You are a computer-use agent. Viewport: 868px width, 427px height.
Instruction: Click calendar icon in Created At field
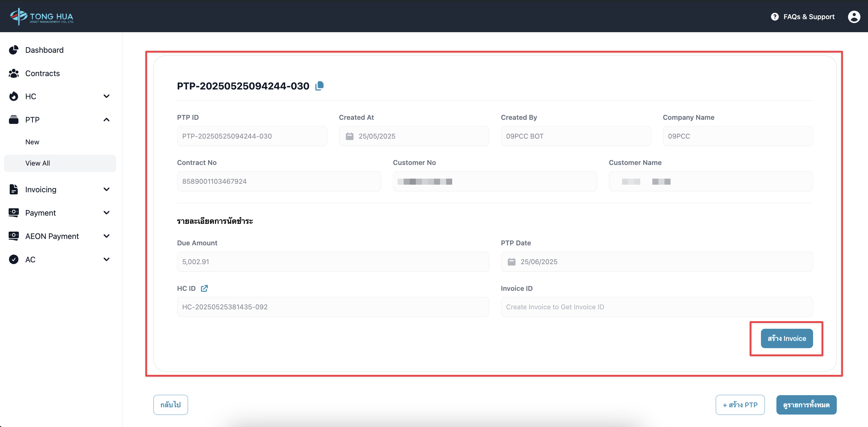click(349, 136)
